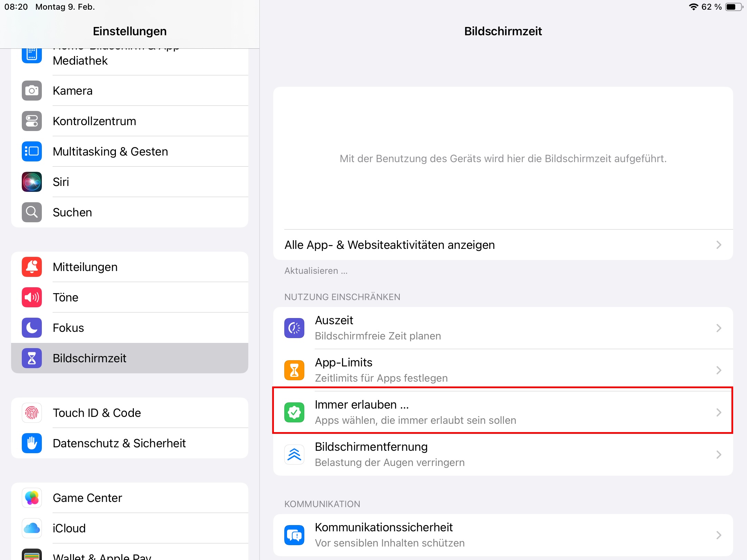The image size is (747, 560).
Task: Open App-Limits via its chevron
Action: tap(719, 370)
